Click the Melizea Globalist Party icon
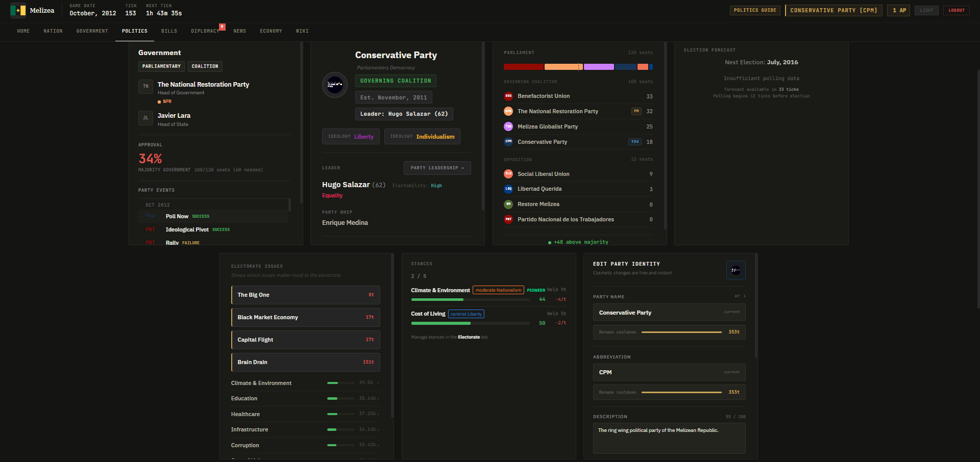 coord(508,126)
